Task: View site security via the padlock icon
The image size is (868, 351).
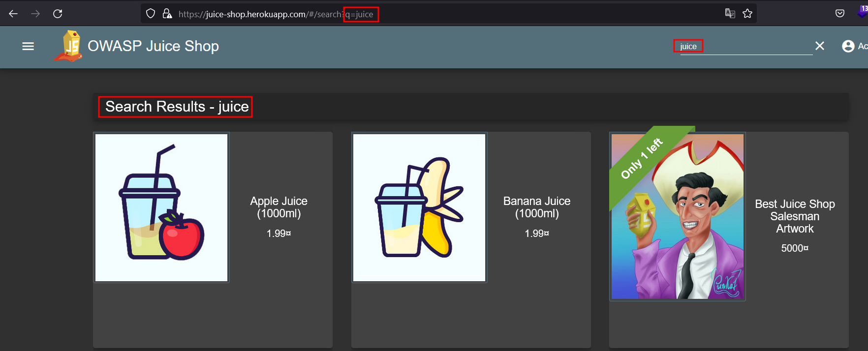Action: coord(167,14)
